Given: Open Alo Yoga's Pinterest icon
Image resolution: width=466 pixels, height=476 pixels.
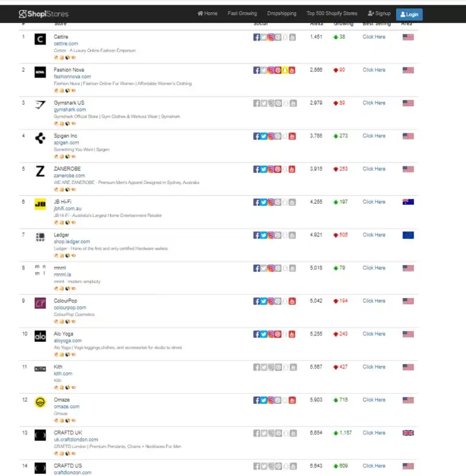Looking at the screenshot, I should click(278, 335).
